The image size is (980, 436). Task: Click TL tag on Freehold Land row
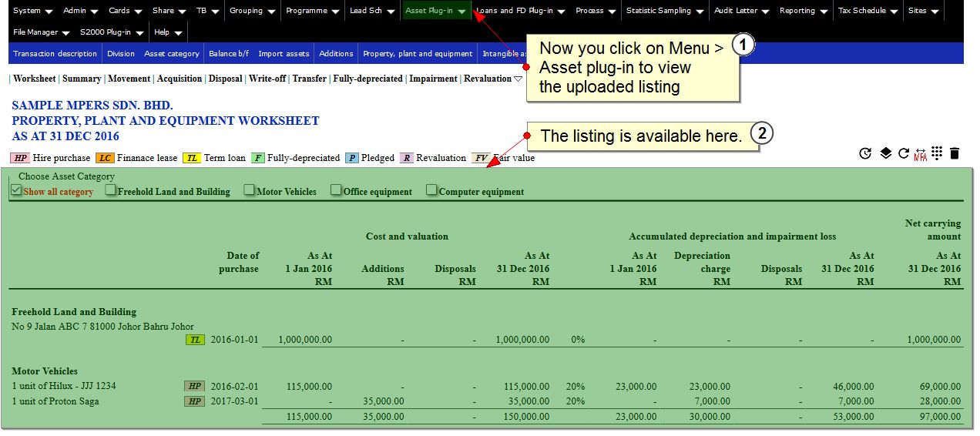coord(196,340)
